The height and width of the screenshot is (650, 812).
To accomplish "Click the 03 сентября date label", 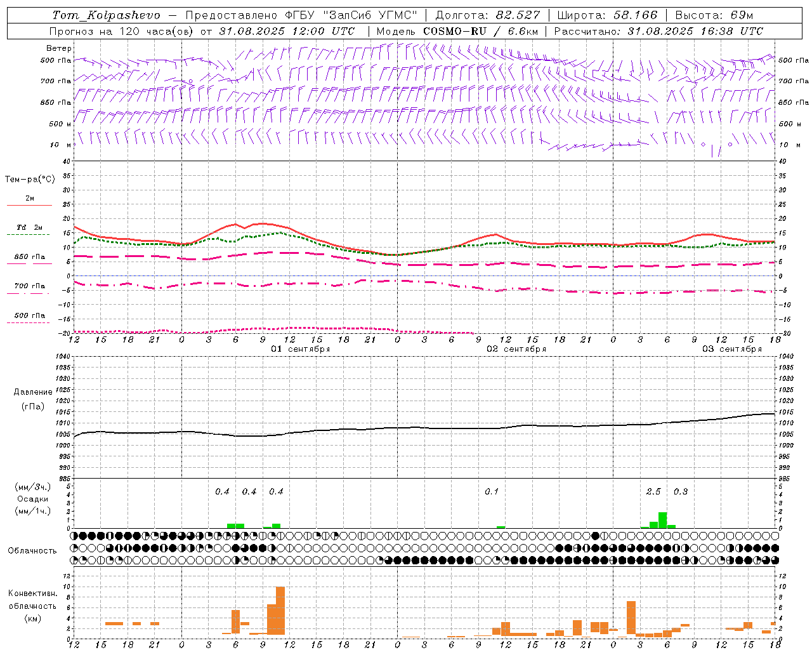I will point(732,349).
